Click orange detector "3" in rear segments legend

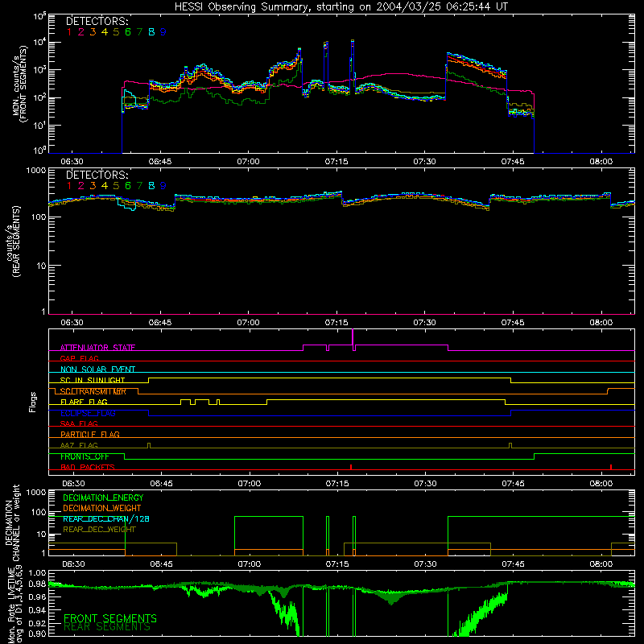93,186
